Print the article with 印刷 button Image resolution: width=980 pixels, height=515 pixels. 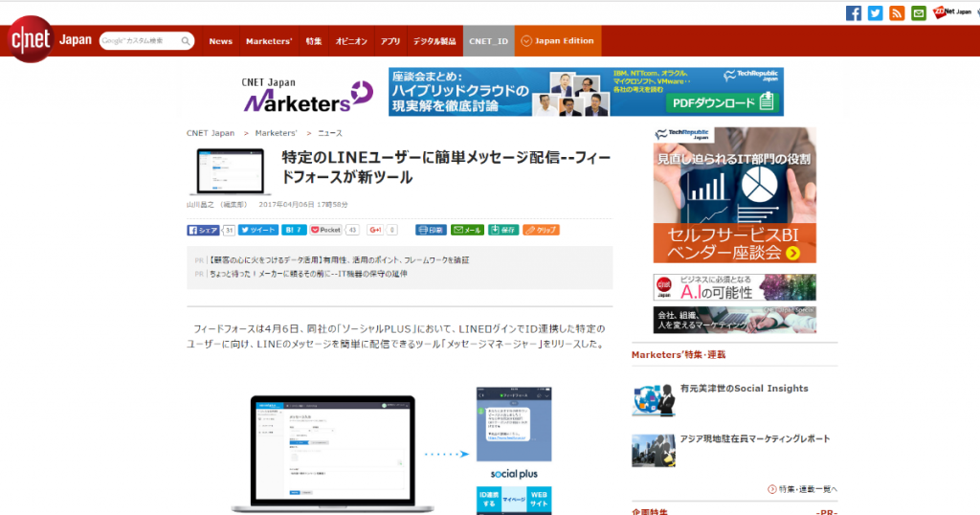[x=432, y=230]
